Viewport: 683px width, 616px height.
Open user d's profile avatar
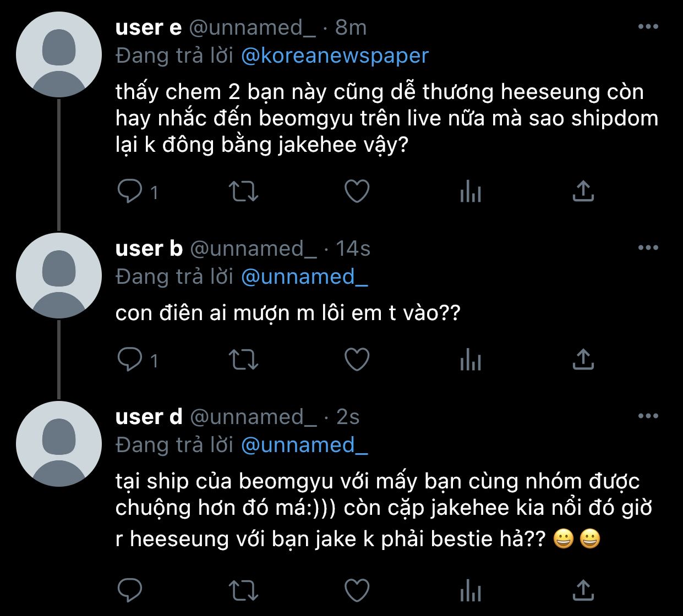pos(59,444)
